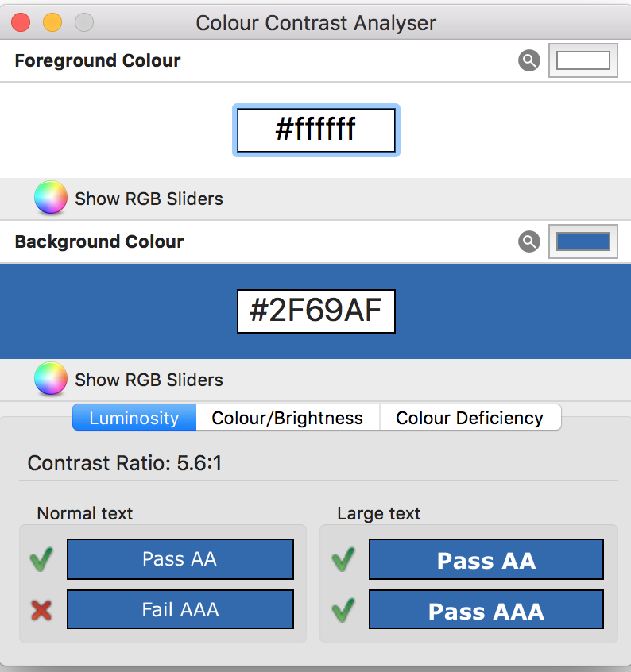
Task: Toggle foreground Show RGB Sliders
Action: pos(149,199)
